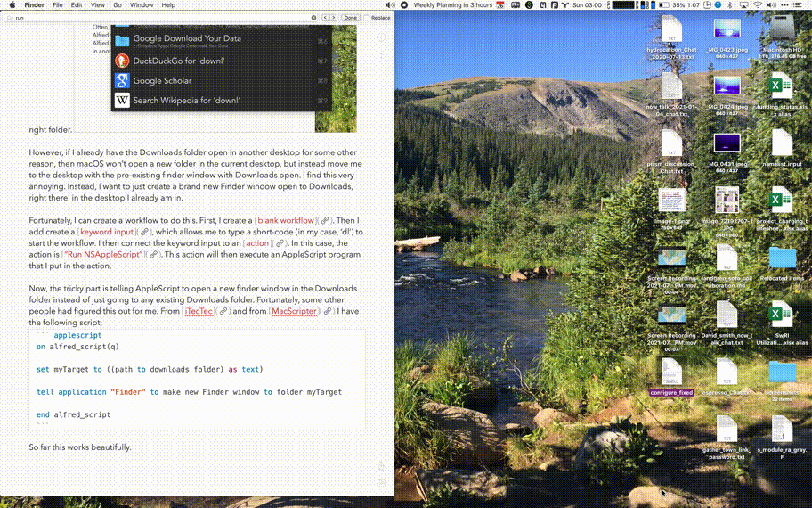Follow the 'blank workflow' link
Image resolution: width=812 pixels, height=508 pixels.
coord(286,220)
